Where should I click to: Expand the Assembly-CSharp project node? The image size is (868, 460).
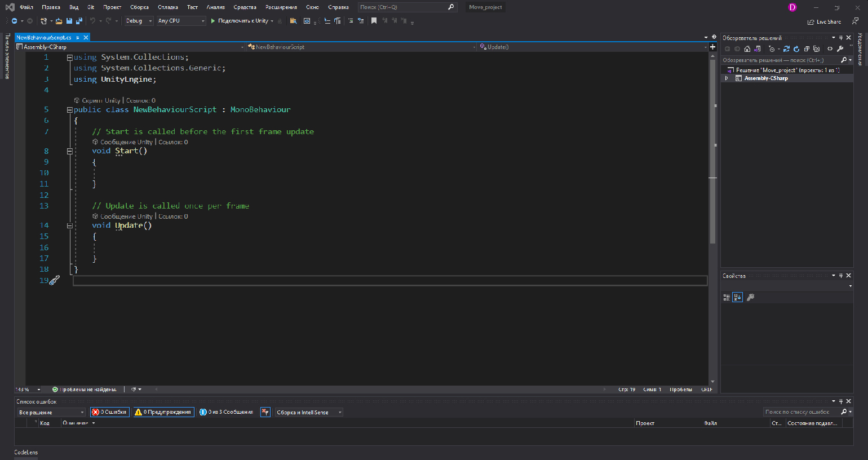[x=727, y=78]
